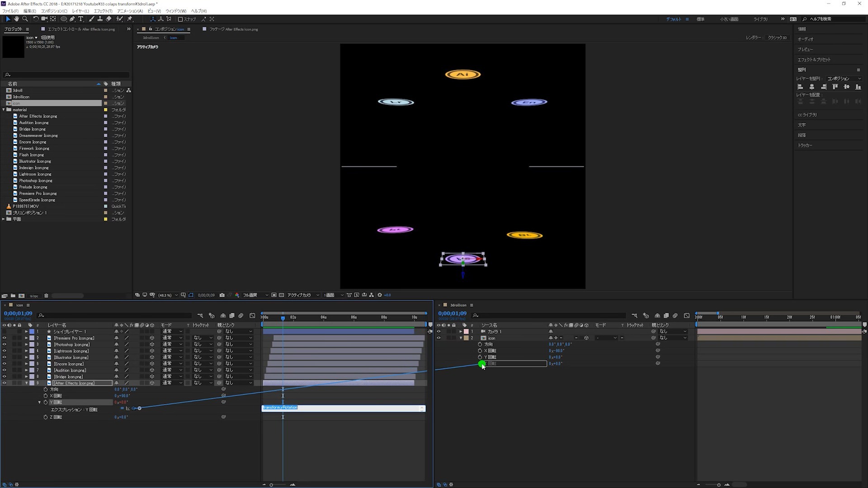Toggle Y回転 stopwatch in icon timeline

(45, 402)
